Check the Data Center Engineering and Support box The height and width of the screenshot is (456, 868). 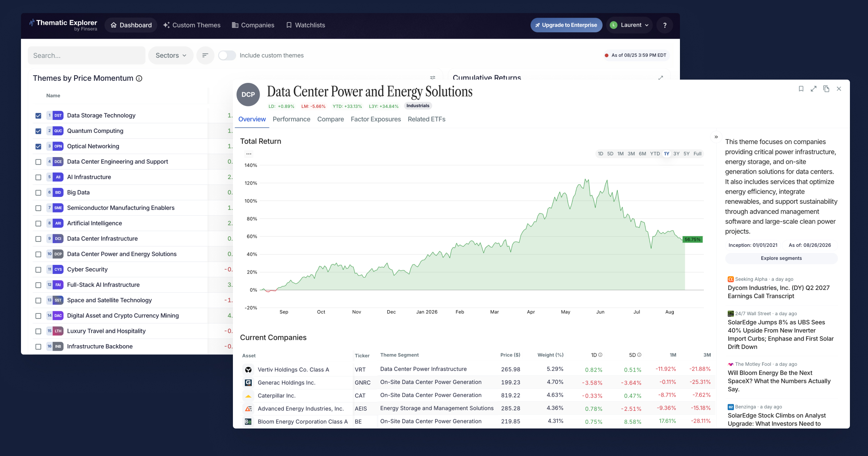point(38,162)
